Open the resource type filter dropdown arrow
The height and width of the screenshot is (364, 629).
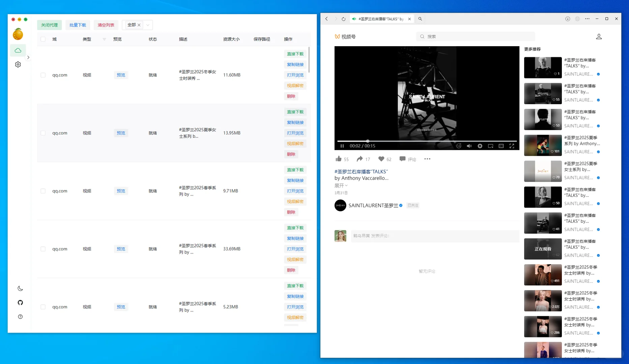(148, 25)
